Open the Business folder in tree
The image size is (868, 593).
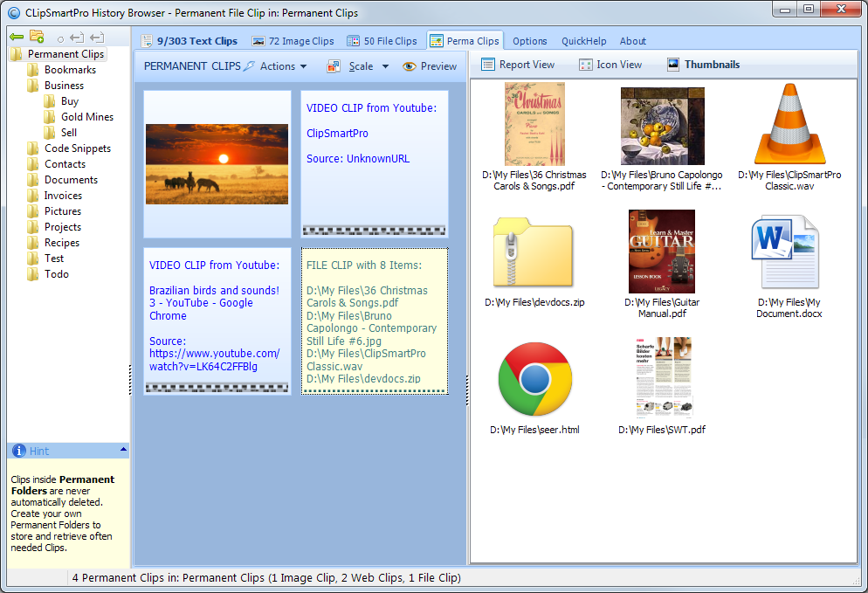coord(64,86)
